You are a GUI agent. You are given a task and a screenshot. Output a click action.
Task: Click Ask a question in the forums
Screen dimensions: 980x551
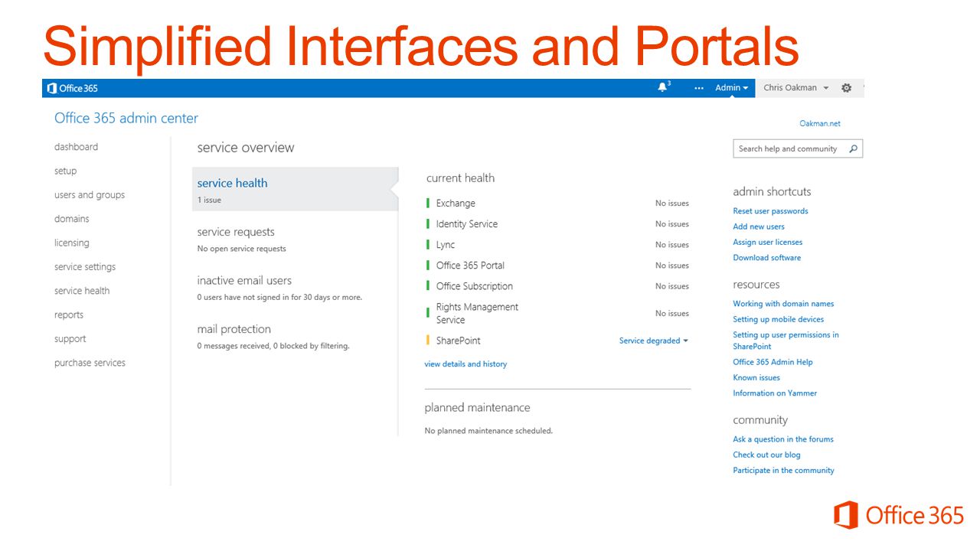click(x=783, y=439)
